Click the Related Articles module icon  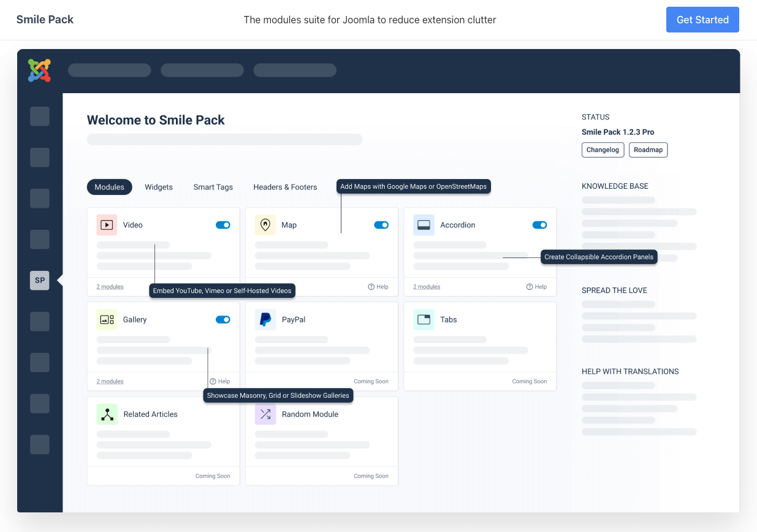point(107,414)
